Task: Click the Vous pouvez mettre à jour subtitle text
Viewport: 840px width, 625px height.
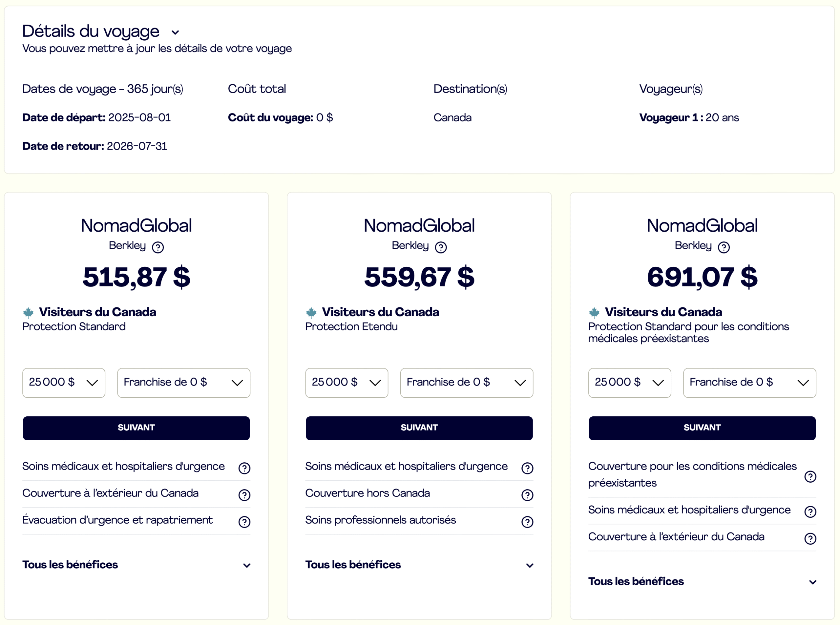Action: [157, 49]
